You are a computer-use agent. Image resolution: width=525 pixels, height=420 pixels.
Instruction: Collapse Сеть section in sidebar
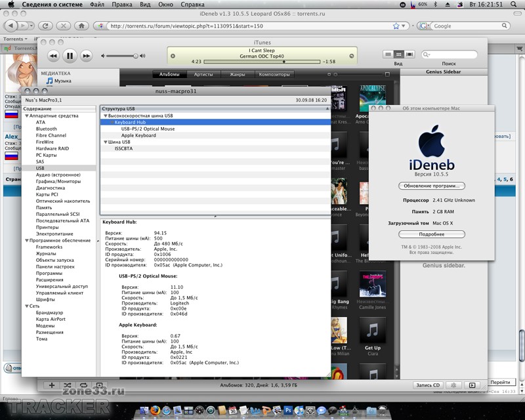[27, 306]
